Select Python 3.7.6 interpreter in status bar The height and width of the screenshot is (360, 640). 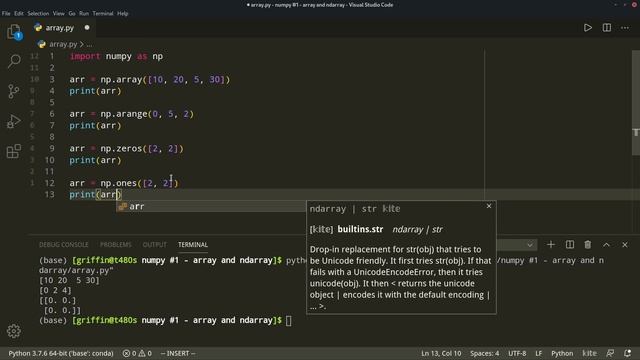point(61,353)
